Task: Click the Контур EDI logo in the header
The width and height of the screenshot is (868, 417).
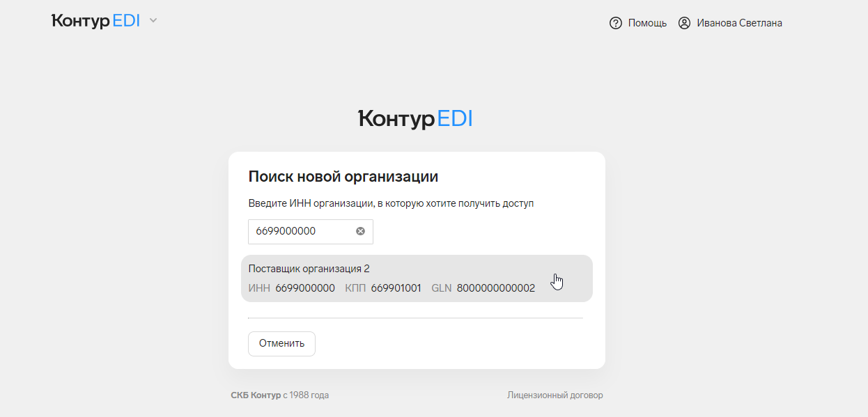Action: point(95,21)
